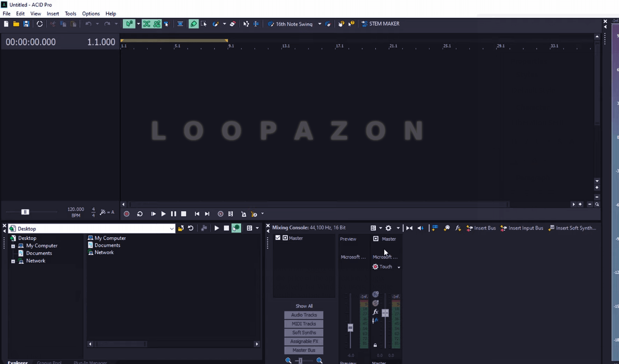Image resolution: width=619 pixels, height=364 pixels.
Task: Expand the My Computer tree node
Action: (13, 246)
